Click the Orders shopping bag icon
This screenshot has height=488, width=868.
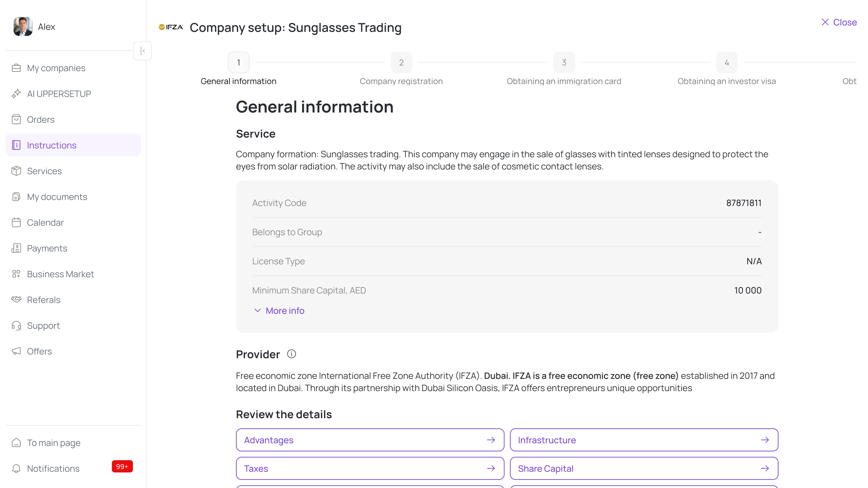[16, 120]
